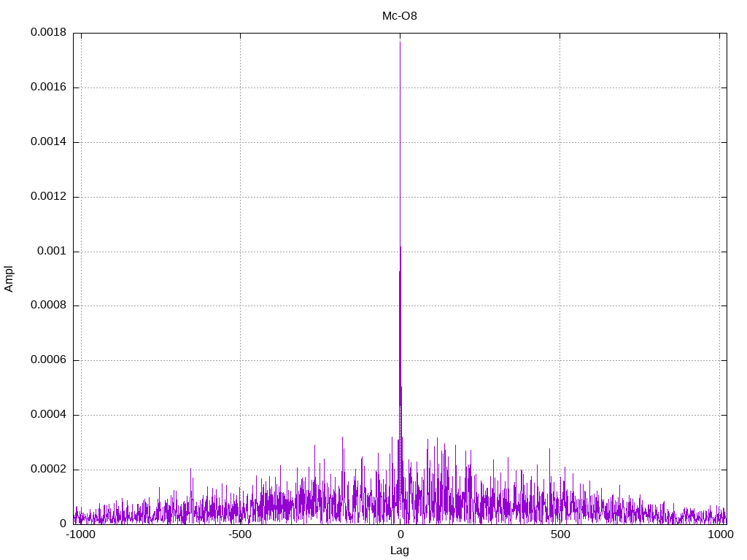The image size is (747, 560).
Task: Click the 0.0004 y-axis tick label
Action: 48,415
